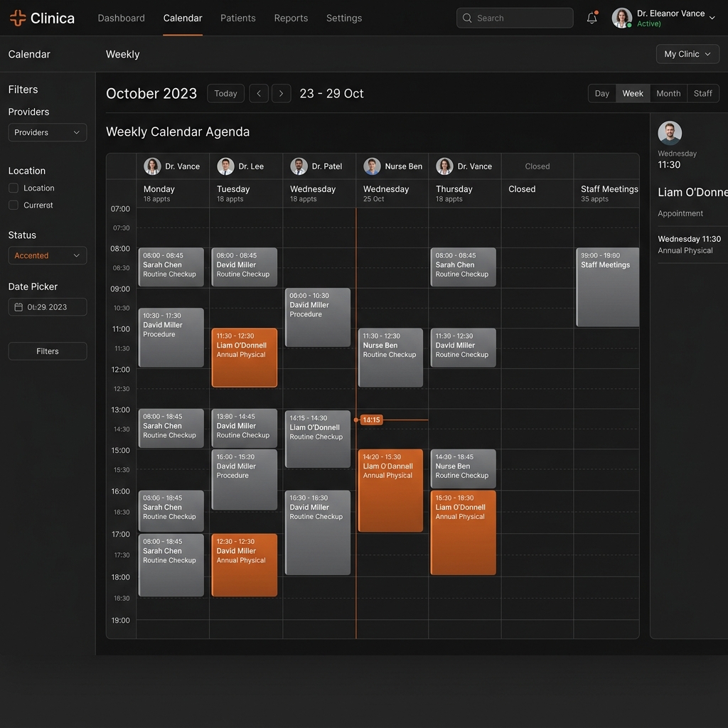Open Thursday 08:00 Sarah Chen Routine Checkup
Viewport: 728px width, 728px height.
(x=463, y=267)
